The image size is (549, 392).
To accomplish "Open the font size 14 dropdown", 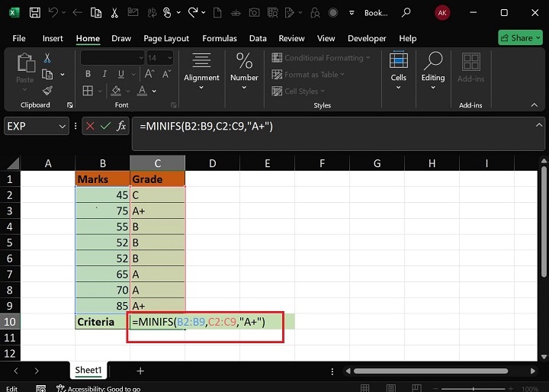I will click(x=169, y=58).
